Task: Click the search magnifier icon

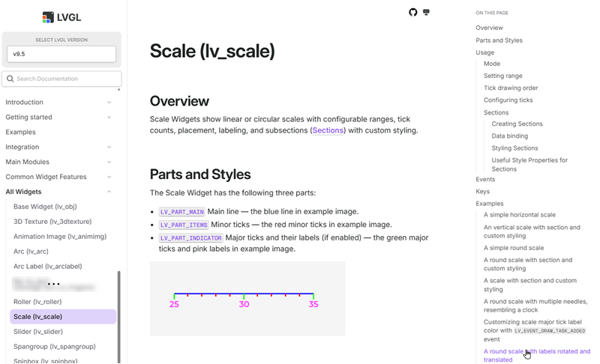Action: coord(10,79)
